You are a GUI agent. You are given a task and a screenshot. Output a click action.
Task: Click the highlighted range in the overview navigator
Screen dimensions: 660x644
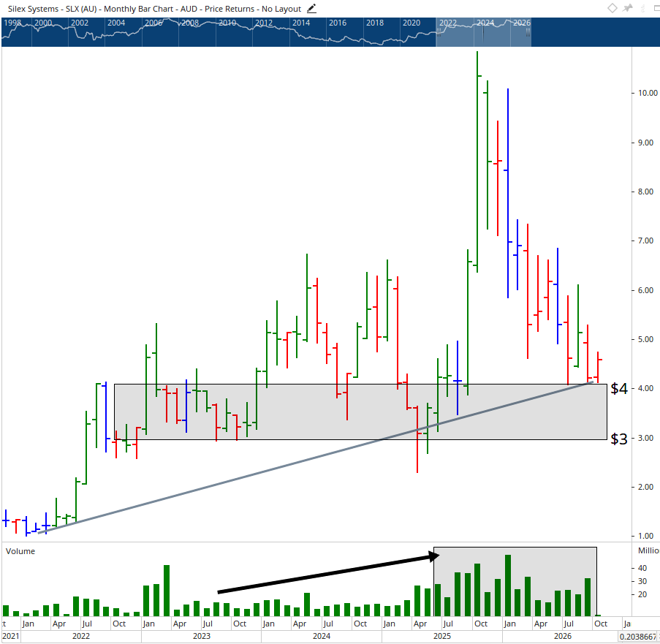tap(483, 32)
